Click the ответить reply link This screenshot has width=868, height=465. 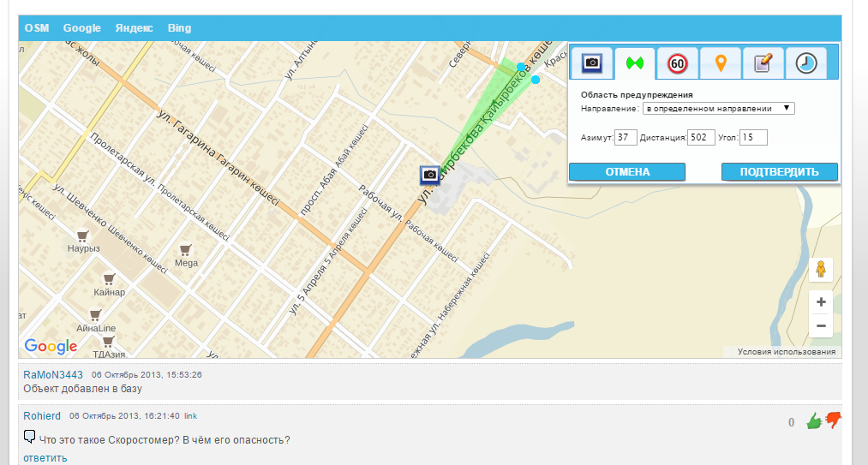tap(45, 458)
